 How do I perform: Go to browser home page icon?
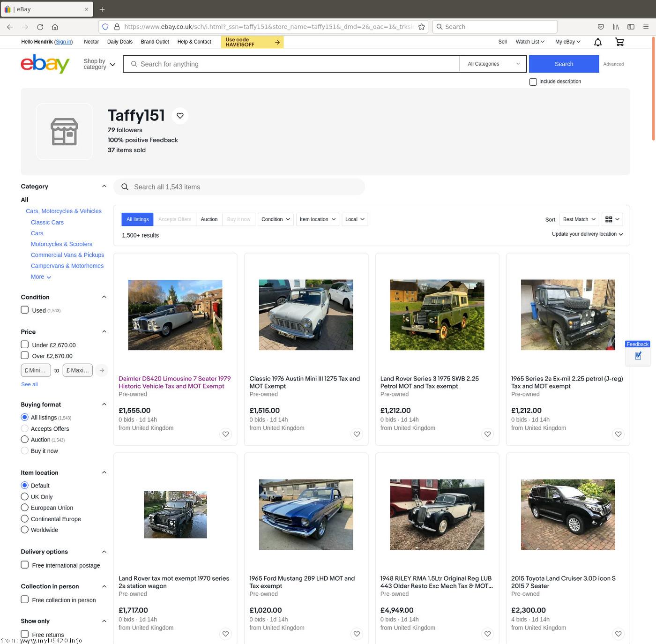[55, 27]
